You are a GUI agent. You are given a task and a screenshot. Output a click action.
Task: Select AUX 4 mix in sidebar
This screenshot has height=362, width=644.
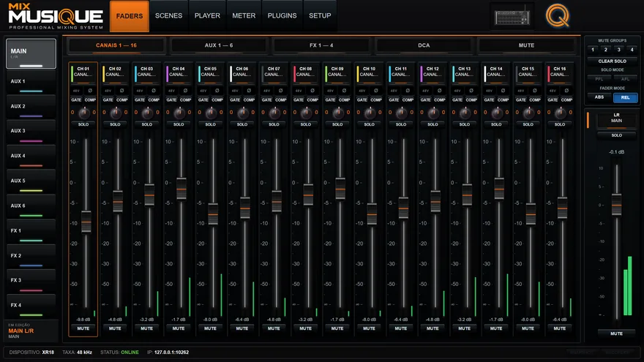[31, 157]
